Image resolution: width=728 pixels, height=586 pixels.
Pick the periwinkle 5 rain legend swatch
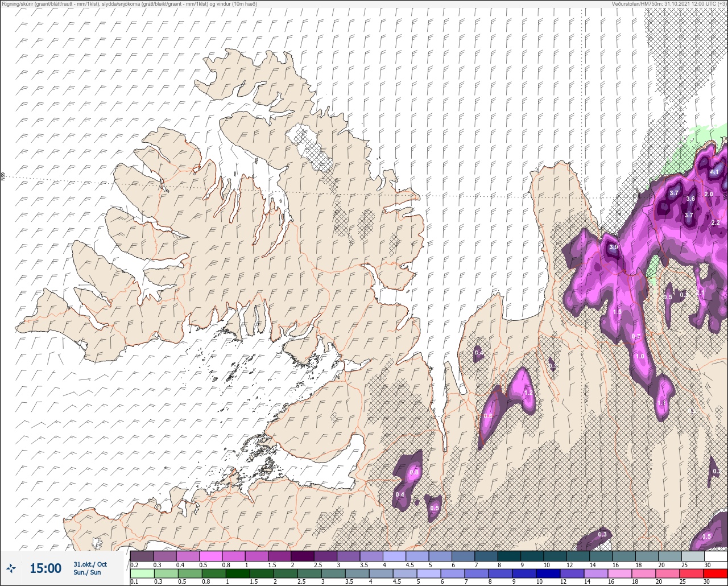click(429, 573)
